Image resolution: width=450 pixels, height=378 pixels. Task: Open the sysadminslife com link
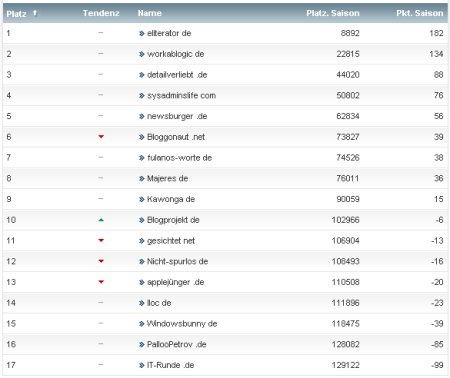[181, 96]
